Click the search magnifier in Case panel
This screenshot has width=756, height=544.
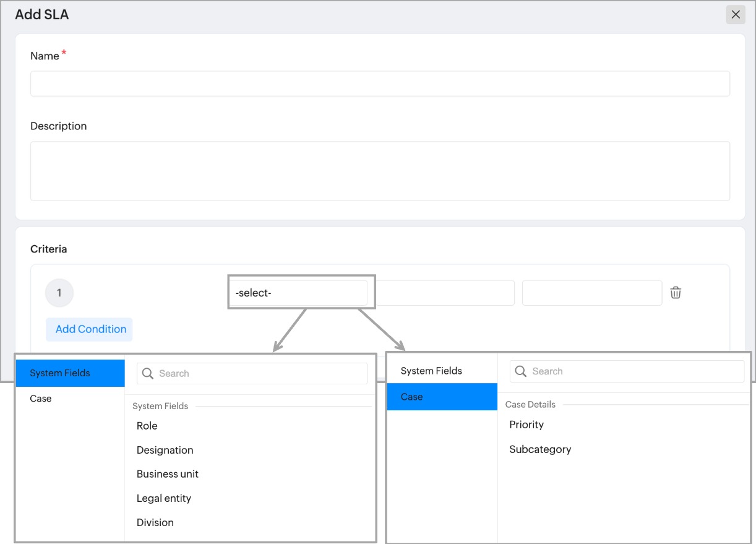(521, 371)
